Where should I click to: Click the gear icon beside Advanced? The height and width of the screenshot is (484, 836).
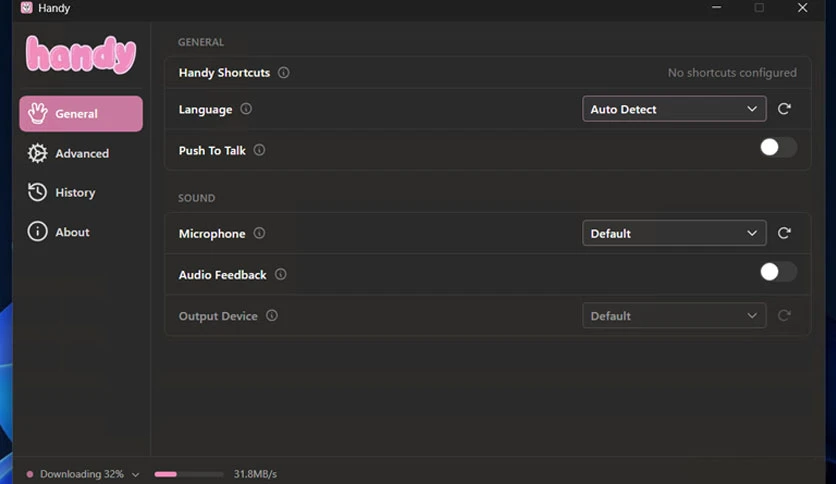pyautogui.click(x=37, y=154)
